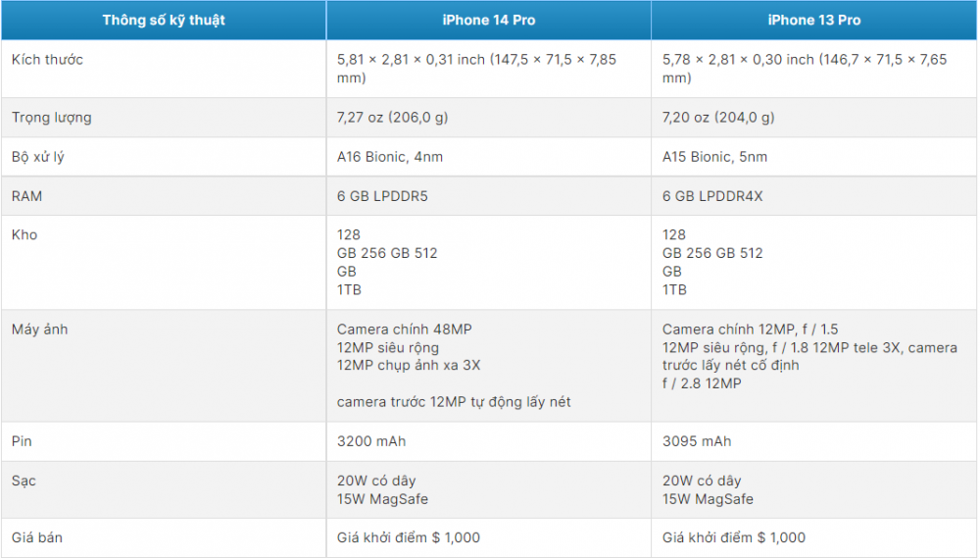Click the "Máy ảnh" row label

[40, 330]
